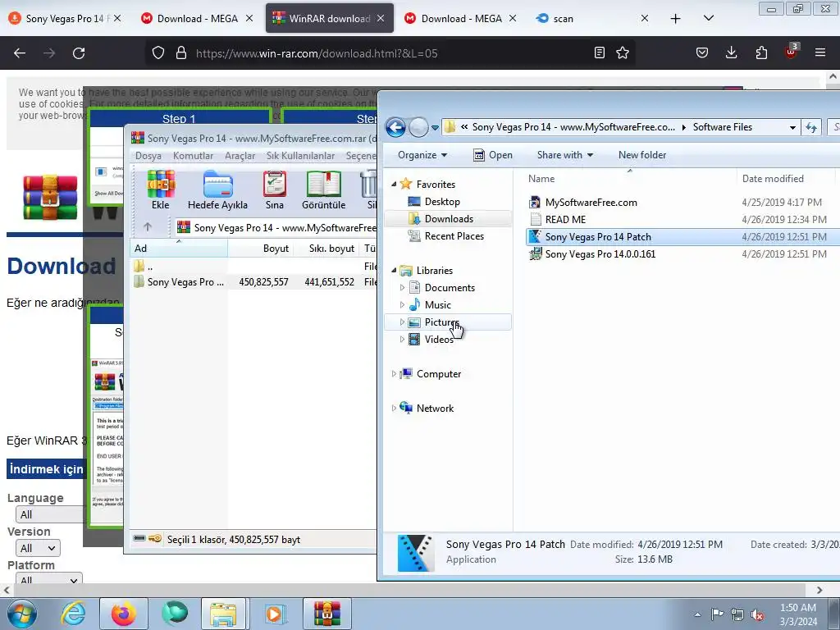Click the Firefox URL address field

click(391, 53)
